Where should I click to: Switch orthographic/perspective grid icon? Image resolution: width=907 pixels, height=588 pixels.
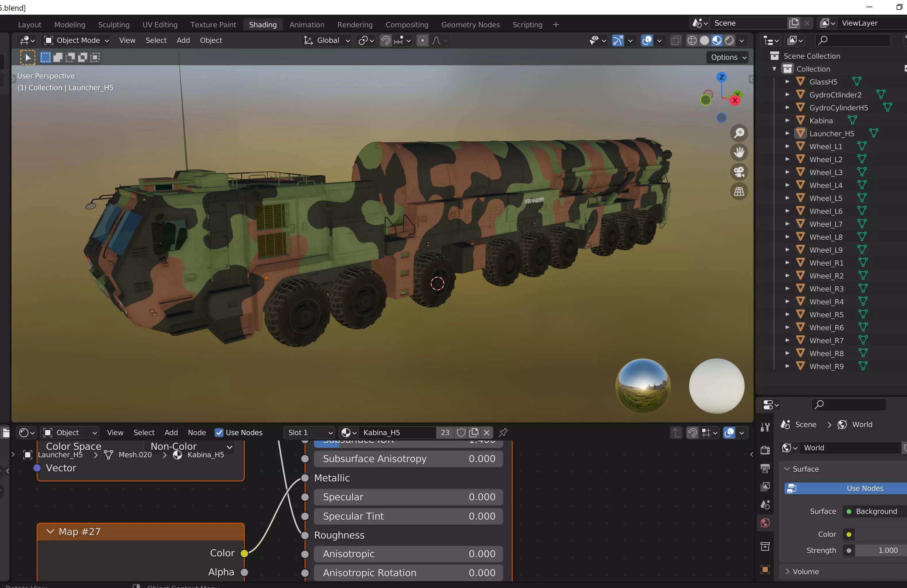pyautogui.click(x=739, y=191)
